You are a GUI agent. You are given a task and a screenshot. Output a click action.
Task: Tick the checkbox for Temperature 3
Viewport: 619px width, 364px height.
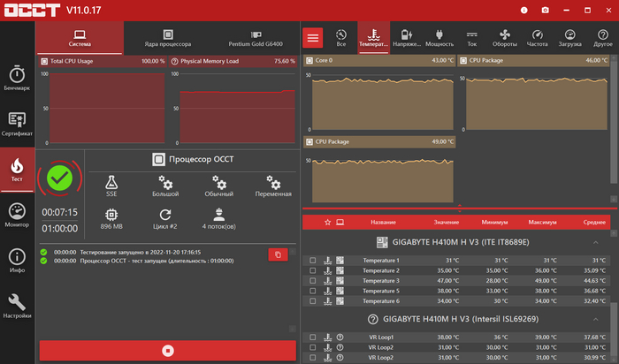[313, 280]
